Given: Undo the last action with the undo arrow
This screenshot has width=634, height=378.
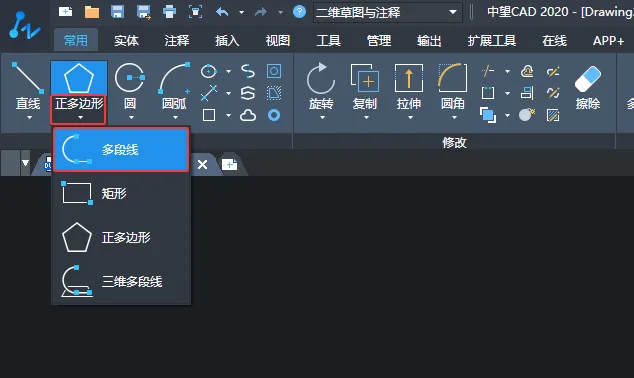Looking at the screenshot, I should coord(222,12).
